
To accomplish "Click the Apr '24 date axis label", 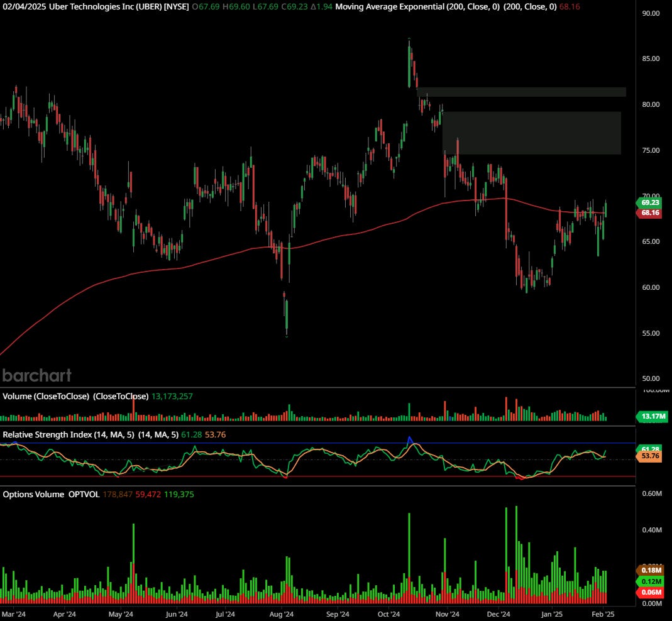I will click(64, 614).
